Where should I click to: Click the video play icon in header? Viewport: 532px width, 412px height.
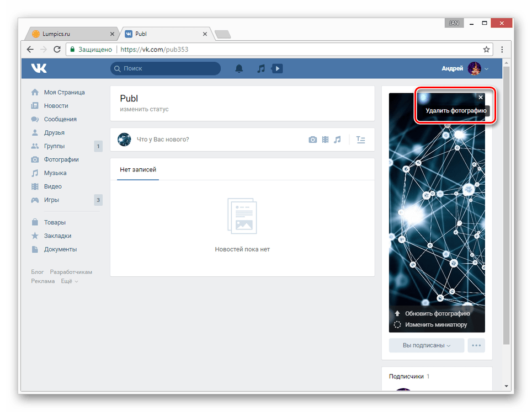click(278, 68)
